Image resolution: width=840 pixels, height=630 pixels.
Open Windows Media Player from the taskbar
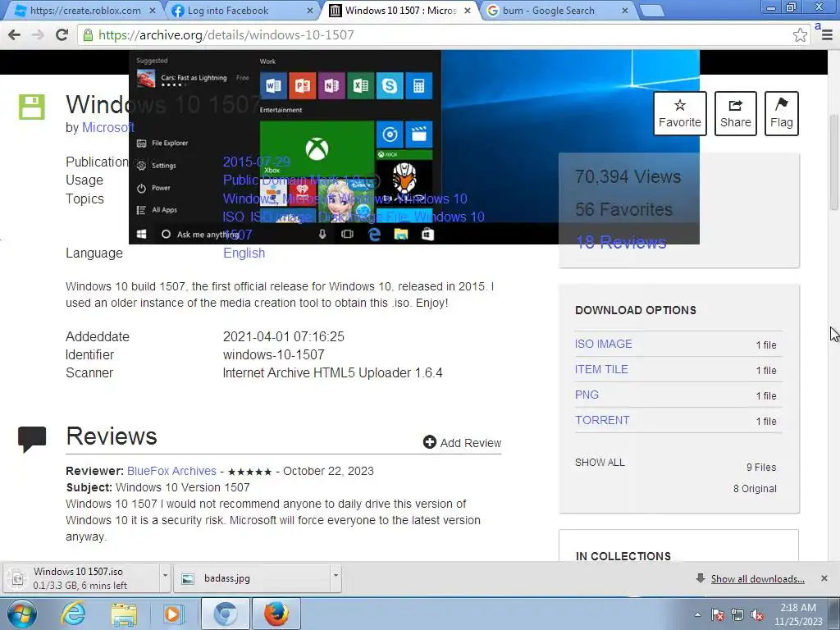pyautogui.click(x=172, y=614)
